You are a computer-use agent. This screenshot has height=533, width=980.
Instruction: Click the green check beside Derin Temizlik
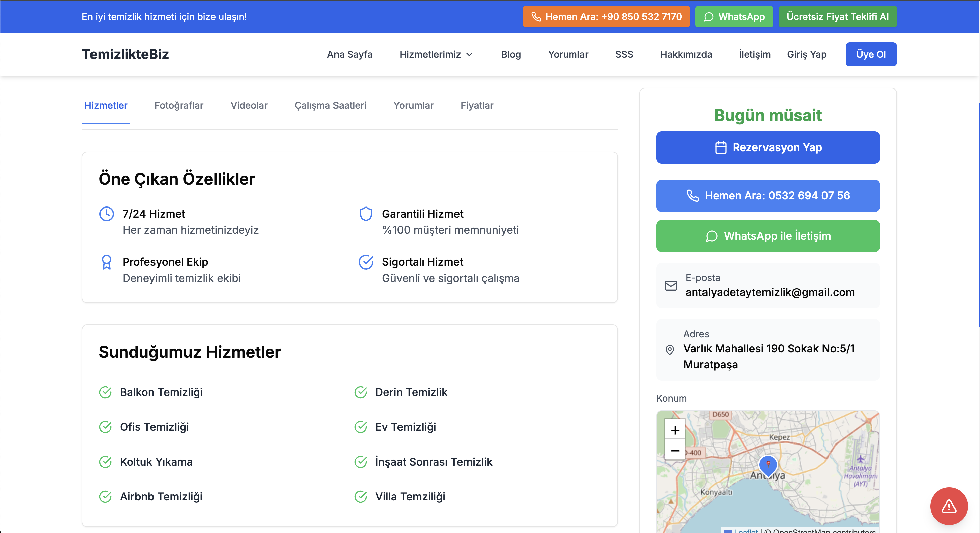click(x=361, y=392)
